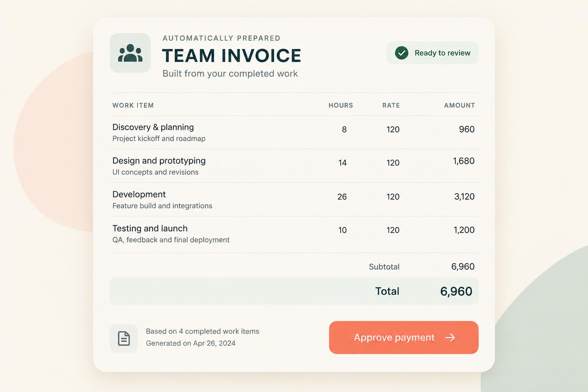Select the HOURS column header

tap(341, 105)
